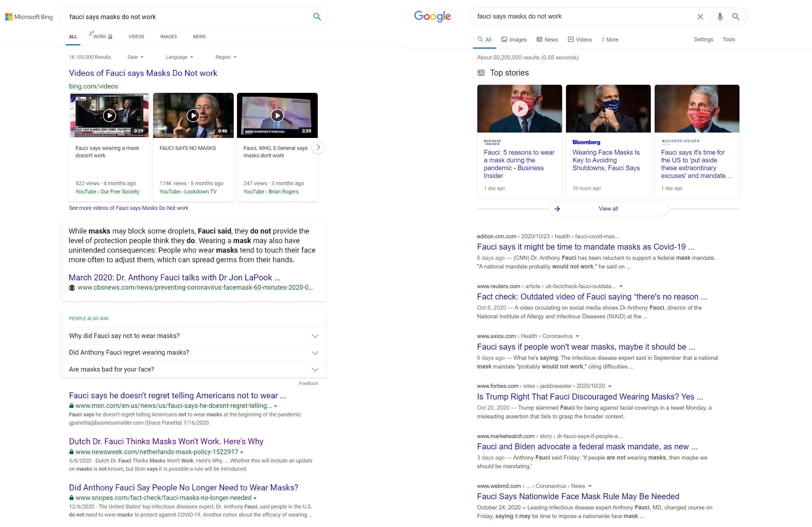Open dropdown arrow next to msn.com URL
The image size is (812, 527).
click(x=275, y=406)
